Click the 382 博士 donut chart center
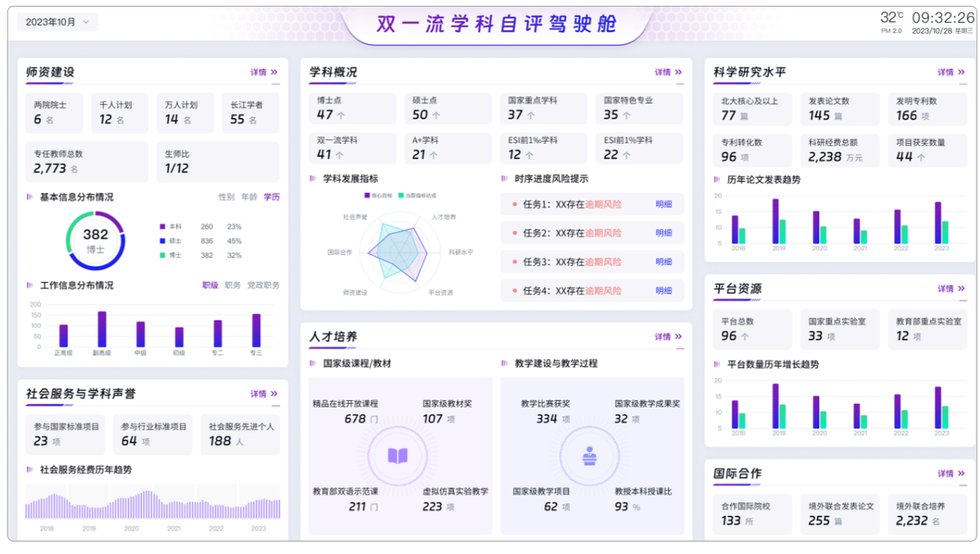The width and height of the screenshot is (980, 554). (96, 240)
